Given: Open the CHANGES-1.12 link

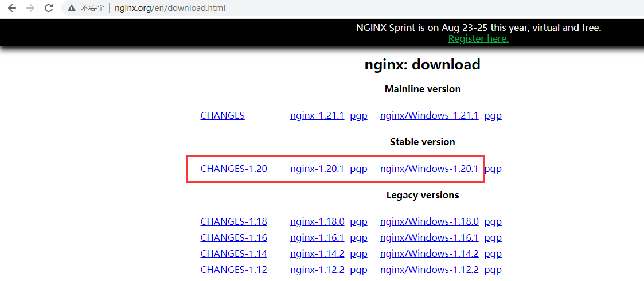Looking at the screenshot, I should tap(234, 270).
